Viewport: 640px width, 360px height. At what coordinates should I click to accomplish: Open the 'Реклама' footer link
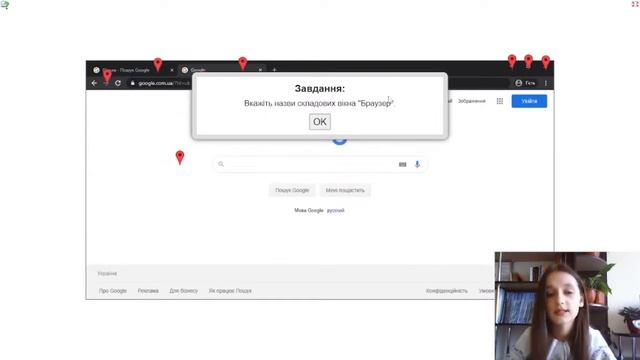148,291
